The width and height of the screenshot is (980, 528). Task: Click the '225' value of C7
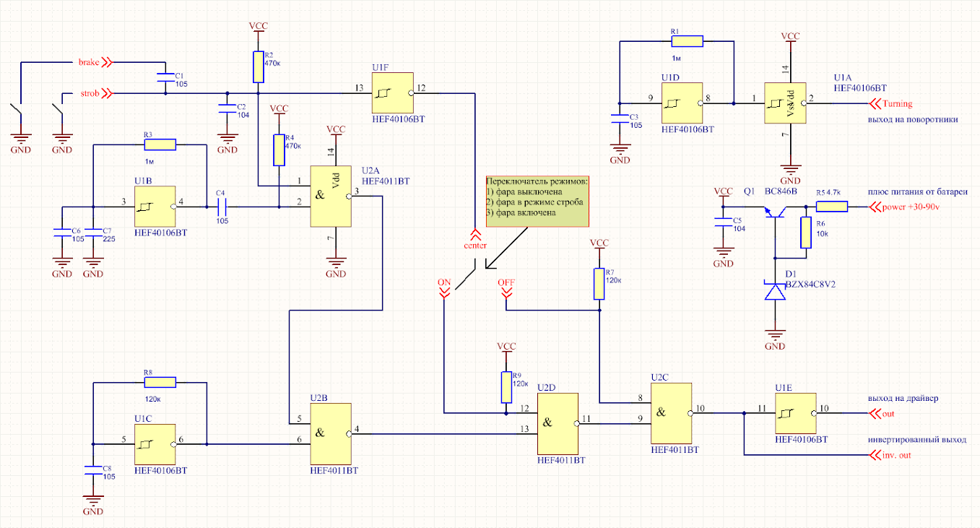point(109,239)
